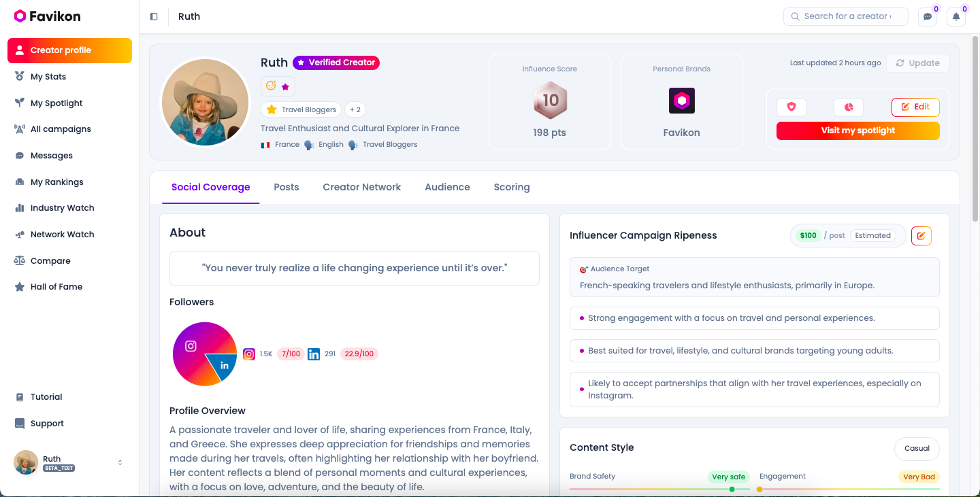
Task: Switch to the Audience tab
Action: [447, 187]
